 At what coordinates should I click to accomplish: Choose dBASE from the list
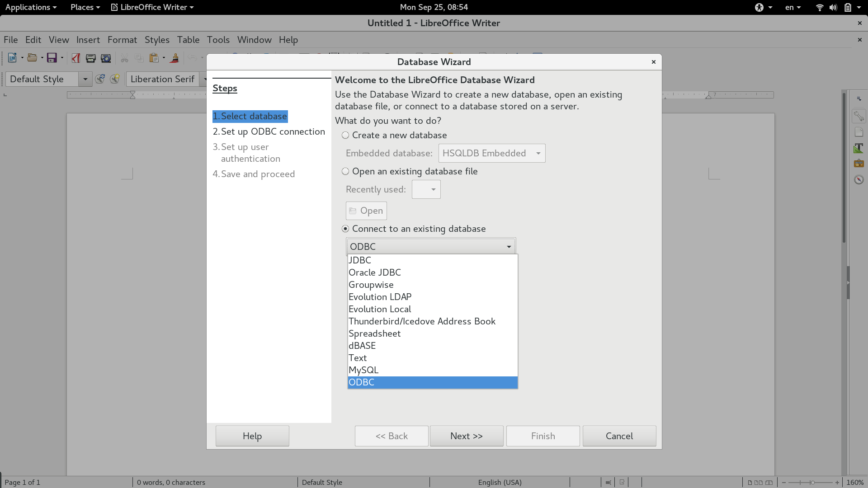click(433, 346)
